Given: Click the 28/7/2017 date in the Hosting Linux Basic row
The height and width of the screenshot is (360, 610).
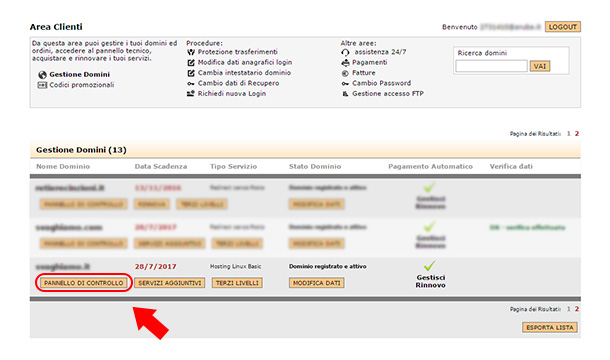Looking at the screenshot, I should [156, 267].
